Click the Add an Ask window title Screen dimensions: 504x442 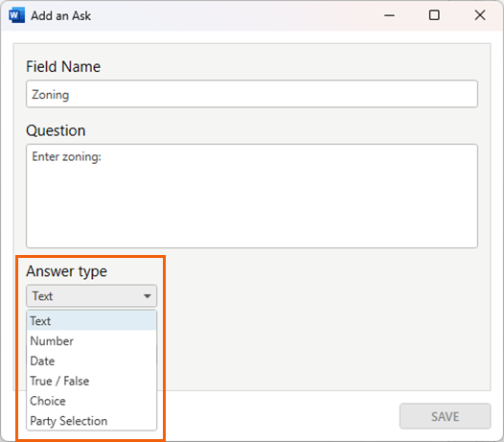click(60, 15)
